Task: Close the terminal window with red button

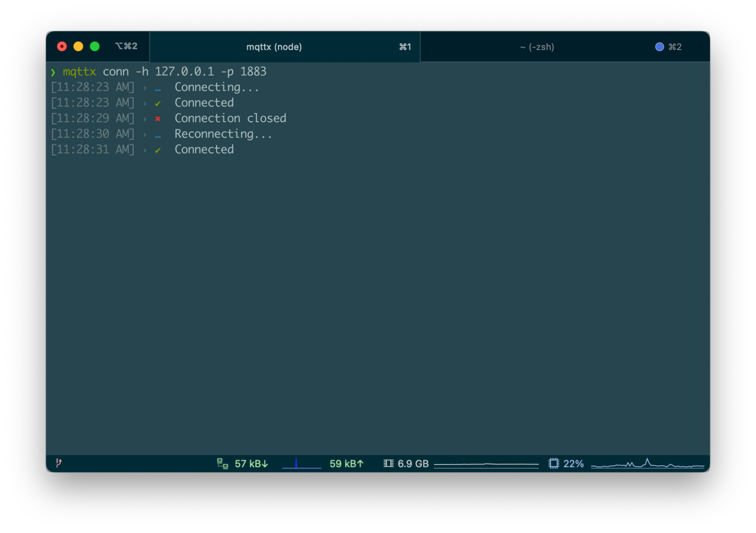Action: [x=62, y=46]
